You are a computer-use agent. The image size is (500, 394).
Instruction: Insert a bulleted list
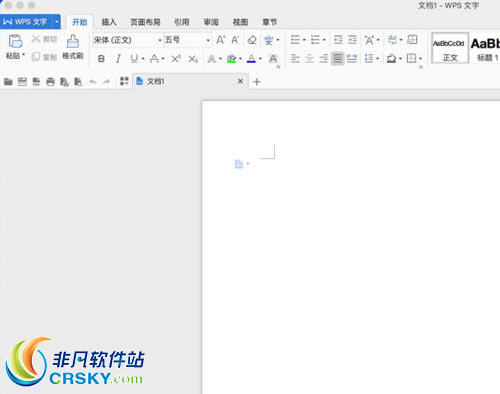tap(295, 40)
